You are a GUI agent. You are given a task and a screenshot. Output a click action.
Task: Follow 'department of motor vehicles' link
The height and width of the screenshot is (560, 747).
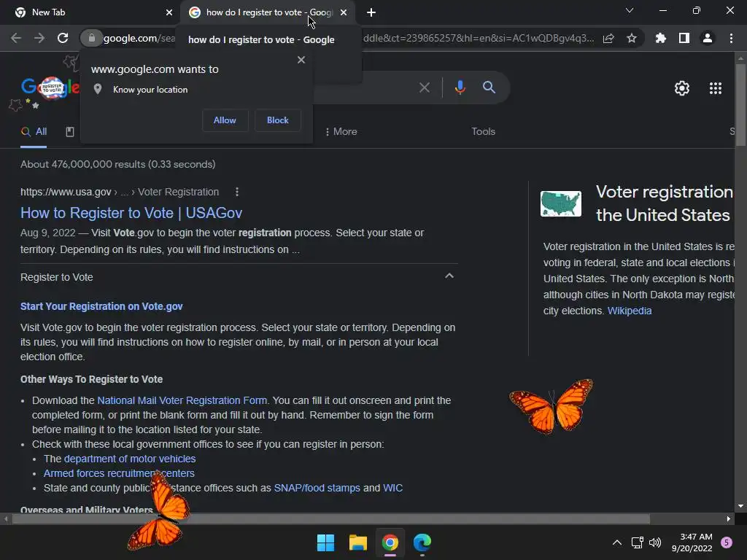(x=130, y=459)
